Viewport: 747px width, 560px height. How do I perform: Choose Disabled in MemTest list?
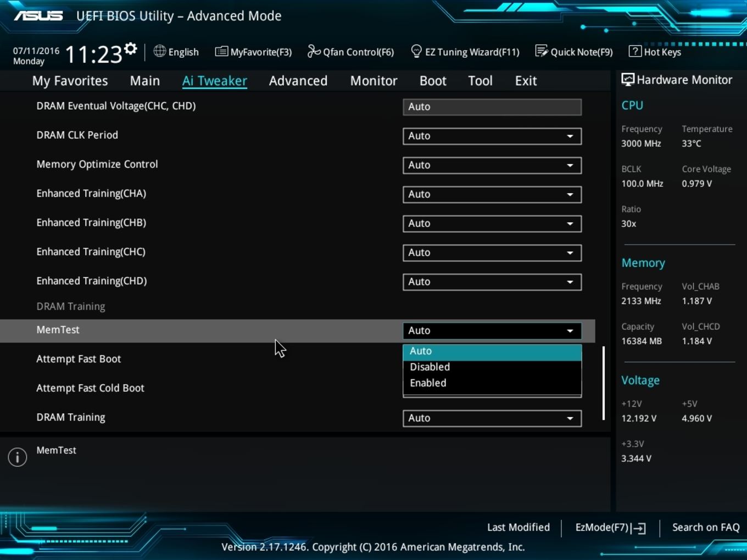coord(492,367)
